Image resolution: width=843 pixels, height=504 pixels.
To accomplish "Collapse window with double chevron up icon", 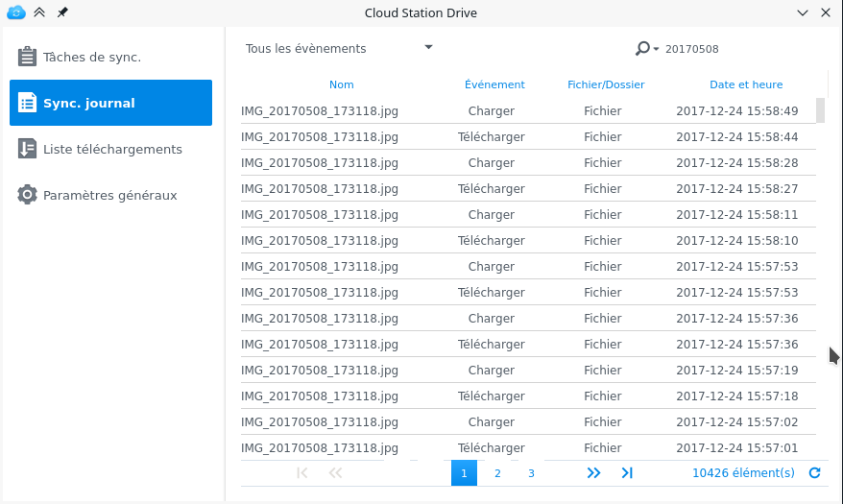I will click(x=39, y=12).
